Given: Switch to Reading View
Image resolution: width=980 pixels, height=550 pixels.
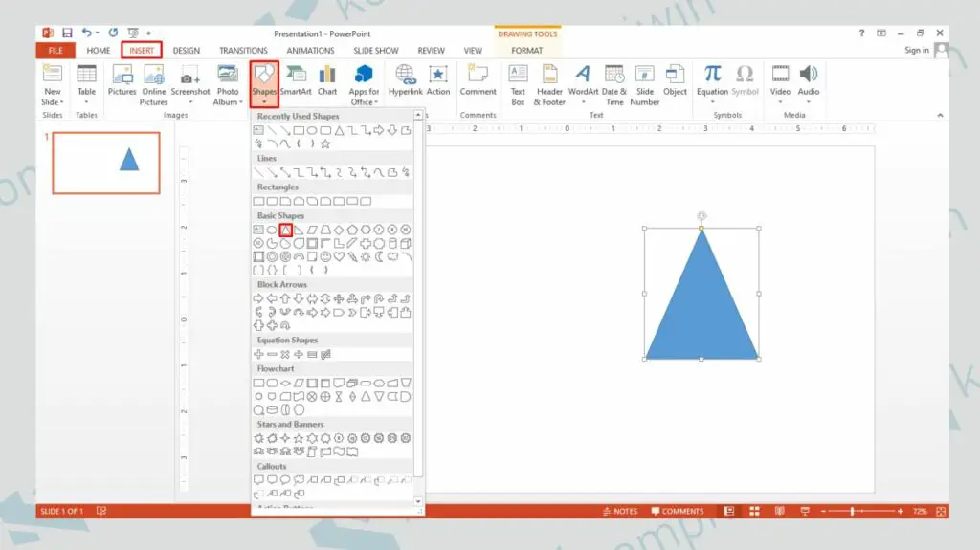Looking at the screenshot, I should (779, 511).
